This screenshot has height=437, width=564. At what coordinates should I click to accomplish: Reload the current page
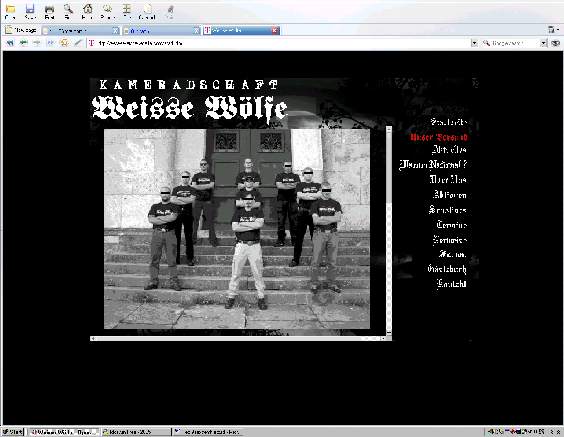[64, 43]
